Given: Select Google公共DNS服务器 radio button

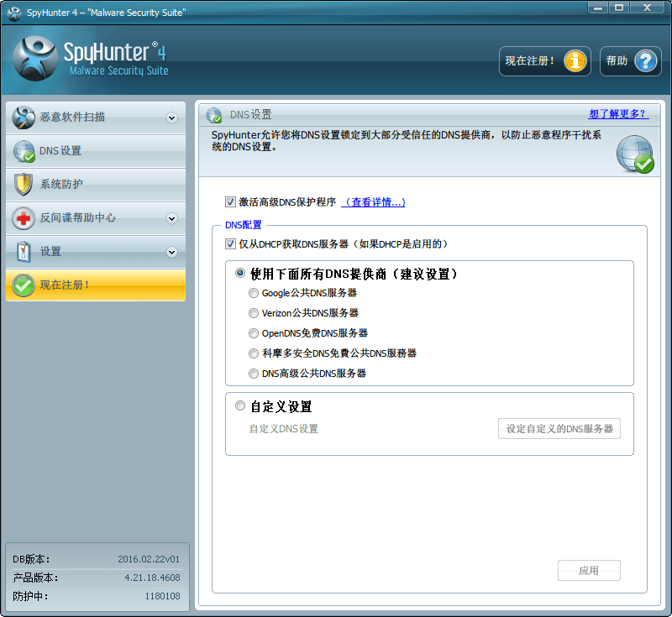Looking at the screenshot, I should (254, 293).
